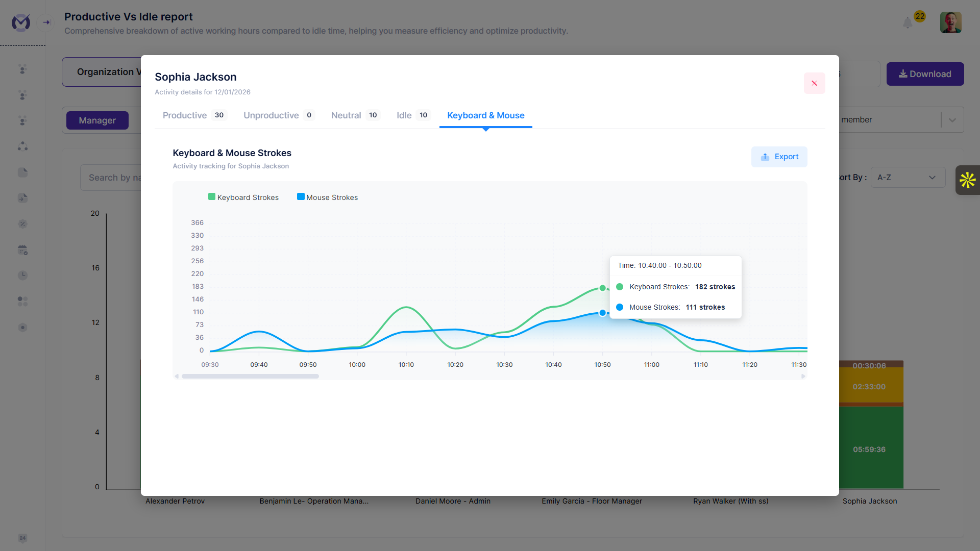Viewport: 980px width, 551px height.
Task: Select the Unproductive tab
Action: (x=271, y=115)
